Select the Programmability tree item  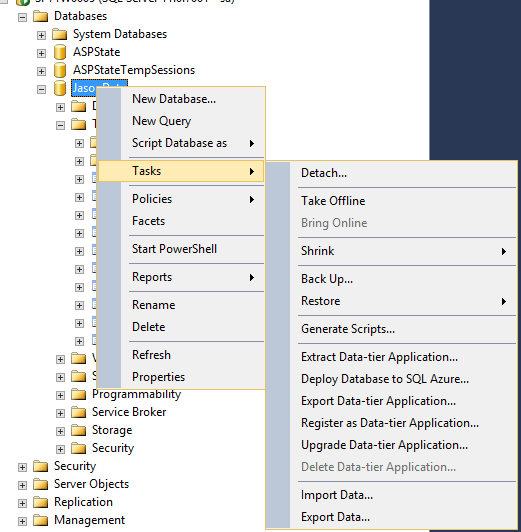tap(136, 394)
